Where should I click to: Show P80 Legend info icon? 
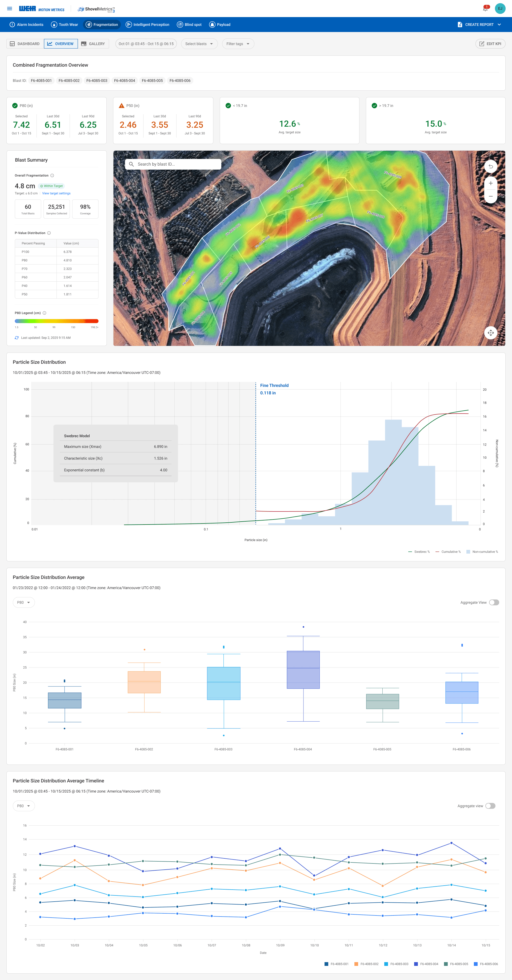45,313
